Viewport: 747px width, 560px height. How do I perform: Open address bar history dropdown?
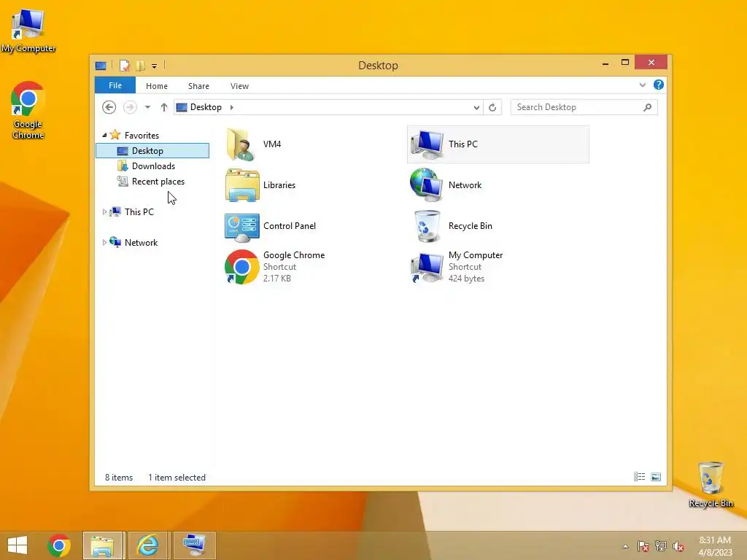476,108
